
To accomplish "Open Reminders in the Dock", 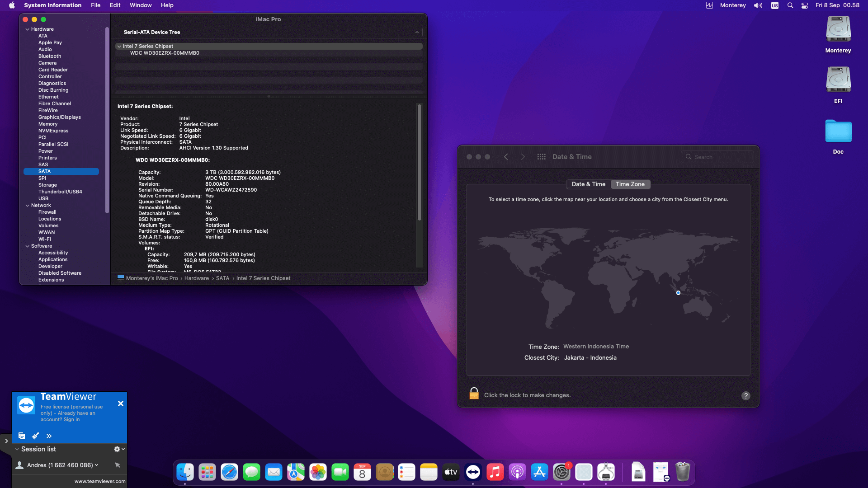I will pos(406,472).
